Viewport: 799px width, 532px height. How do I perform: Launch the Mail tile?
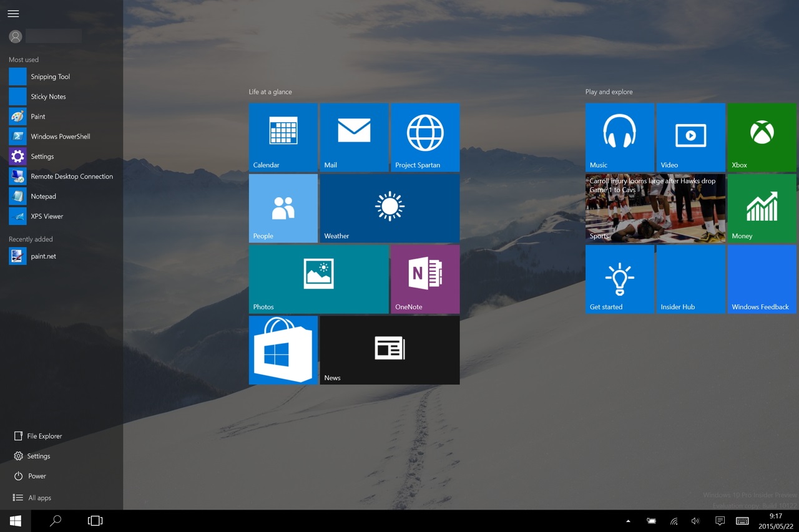click(354, 137)
